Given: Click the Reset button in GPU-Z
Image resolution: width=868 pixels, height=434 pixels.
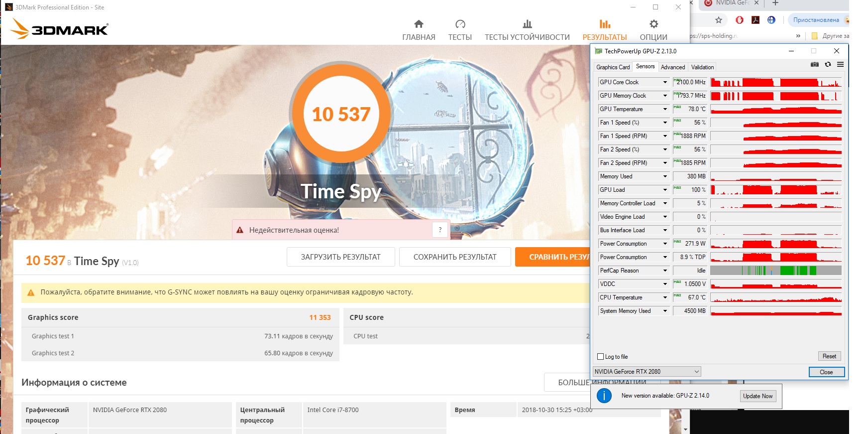Looking at the screenshot, I should [829, 356].
